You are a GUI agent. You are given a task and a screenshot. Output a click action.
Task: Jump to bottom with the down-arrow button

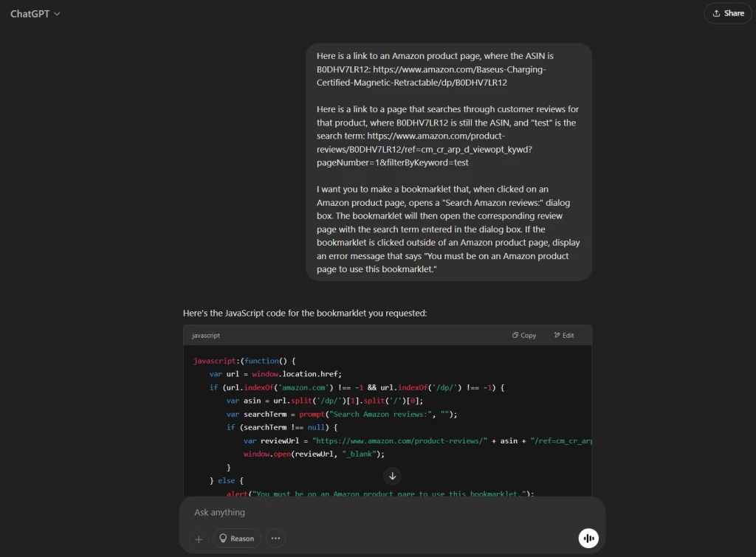(x=393, y=476)
